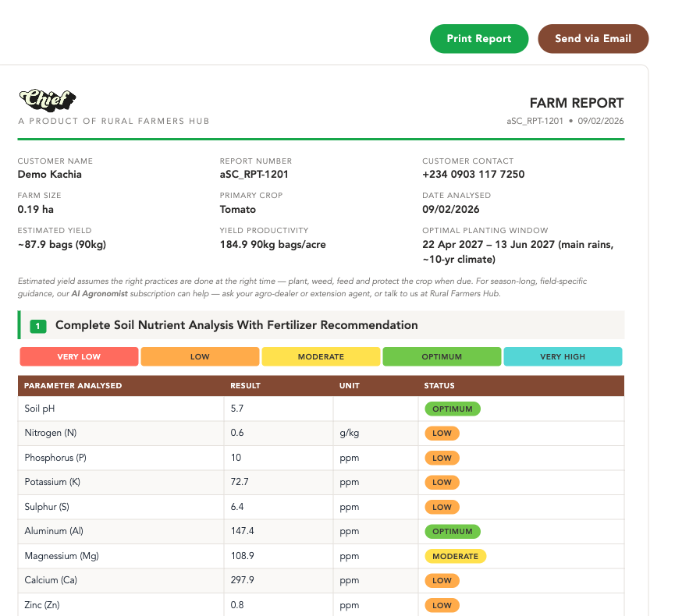Click the Aluminum Optimum status badge
The image size is (675, 616).
(x=453, y=531)
